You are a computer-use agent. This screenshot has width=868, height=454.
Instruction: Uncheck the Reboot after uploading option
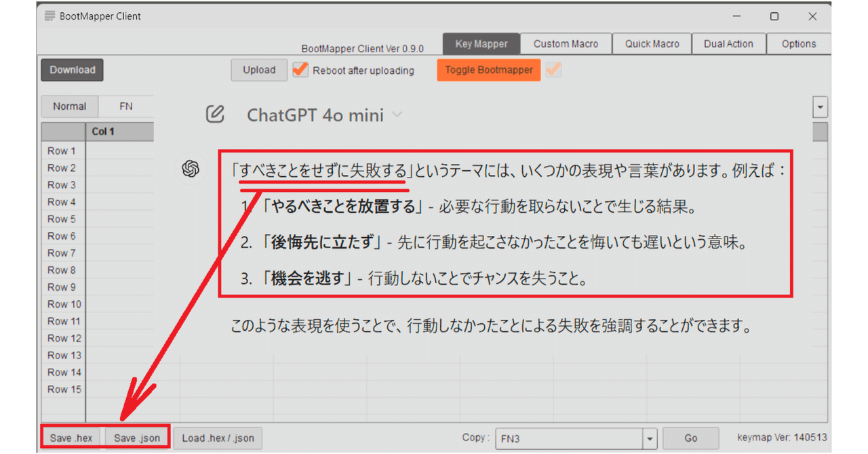coord(300,70)
